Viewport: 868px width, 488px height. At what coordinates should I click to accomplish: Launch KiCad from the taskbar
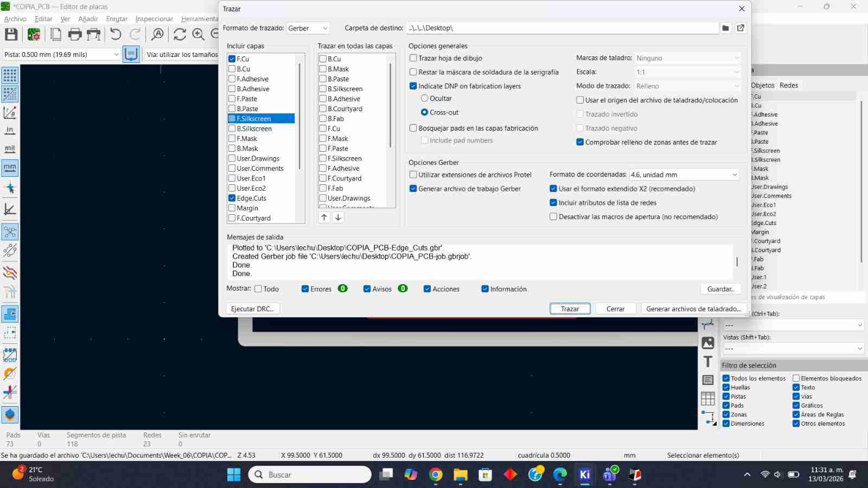coord(584,474)
